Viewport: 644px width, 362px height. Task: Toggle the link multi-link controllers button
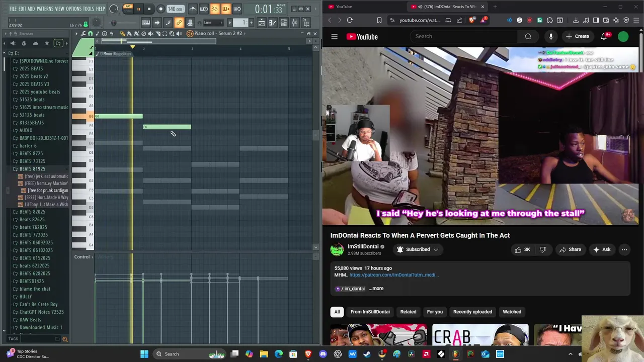pos(179,23)
